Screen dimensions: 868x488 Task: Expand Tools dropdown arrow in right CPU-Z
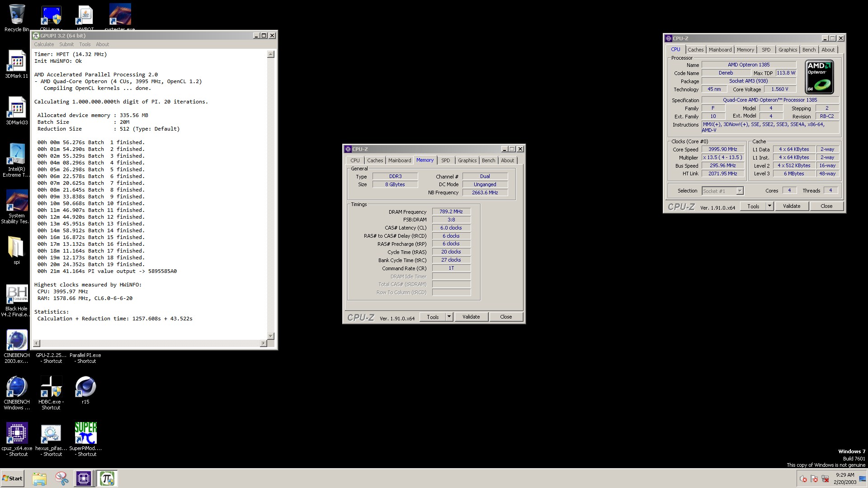(x=769, y=206)
